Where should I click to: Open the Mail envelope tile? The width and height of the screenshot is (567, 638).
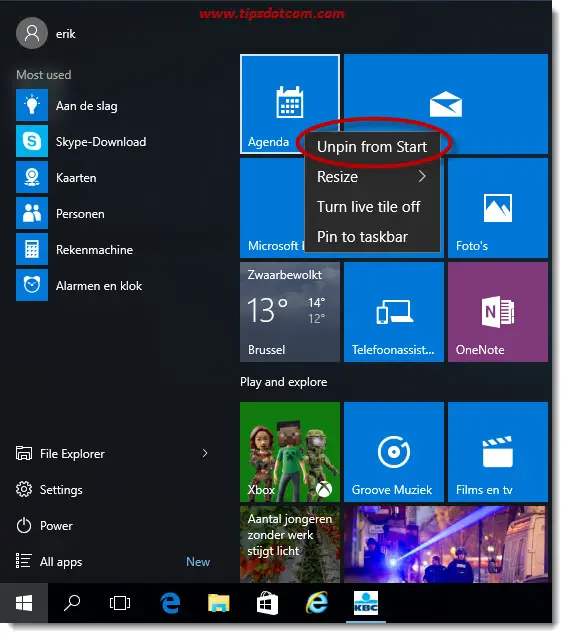point(446,104)
